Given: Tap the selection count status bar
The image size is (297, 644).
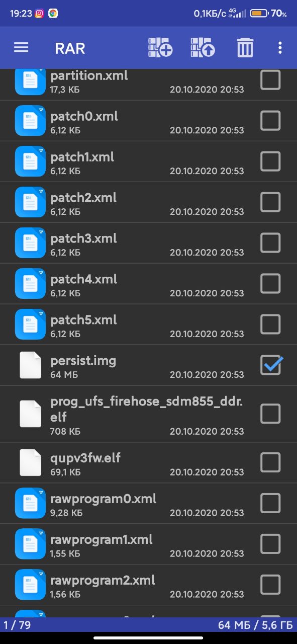Looking at the screenshot, I should pos(148,625).
